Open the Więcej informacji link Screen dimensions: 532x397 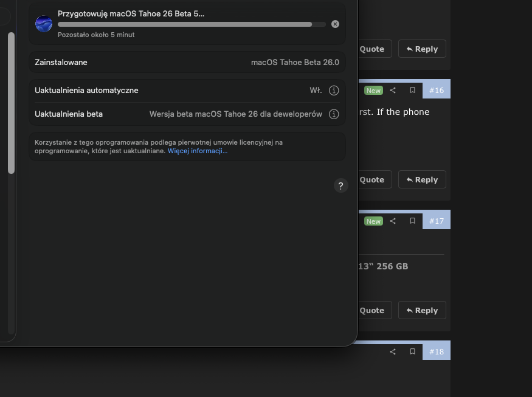(198, 151)
